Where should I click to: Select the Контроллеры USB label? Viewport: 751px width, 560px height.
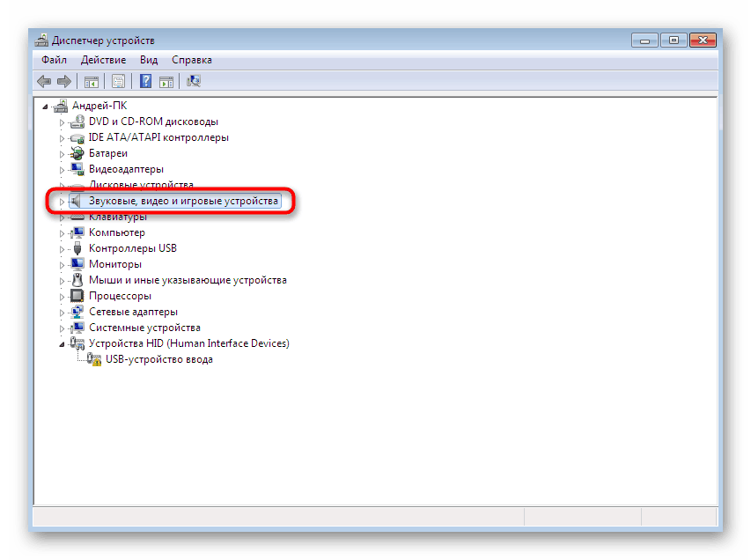(133, 248)
